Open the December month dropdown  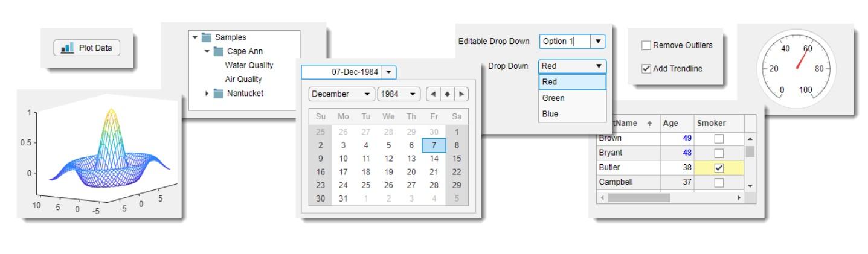367,95
